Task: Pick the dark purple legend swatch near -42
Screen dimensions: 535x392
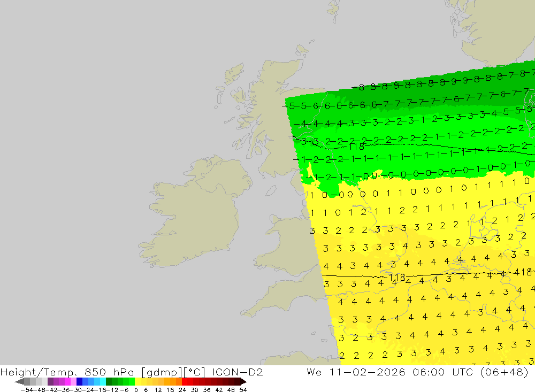Action: coord(50,382)
